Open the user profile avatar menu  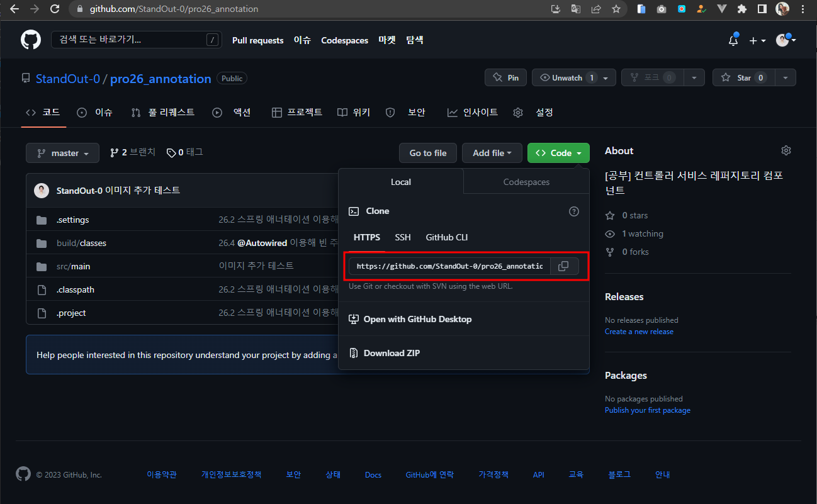(x=786, y=40)
